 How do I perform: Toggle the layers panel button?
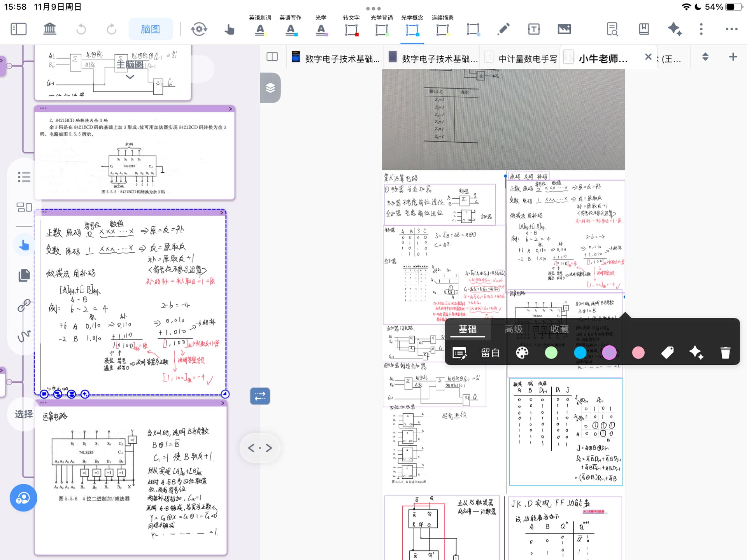270,88
